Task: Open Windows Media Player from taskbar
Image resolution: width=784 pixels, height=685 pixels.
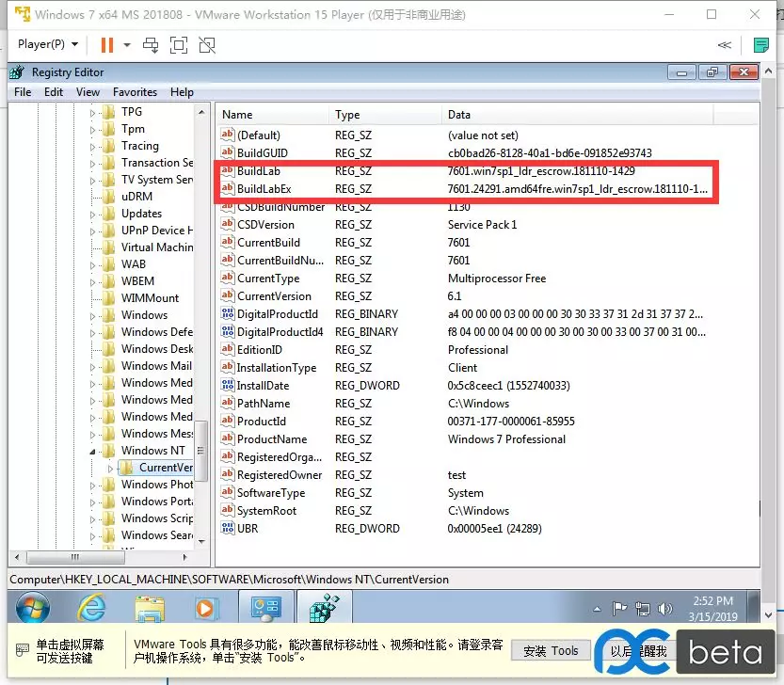Action: pos(205,608)
